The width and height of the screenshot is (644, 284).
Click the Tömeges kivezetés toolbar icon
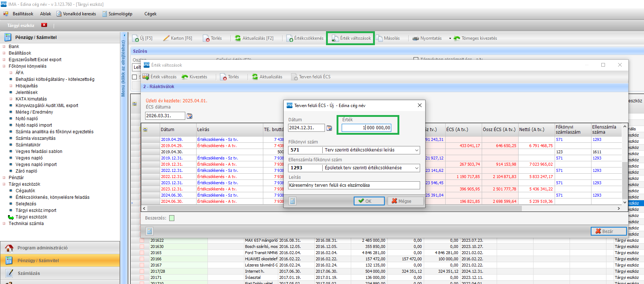click(x=457, y=38)
